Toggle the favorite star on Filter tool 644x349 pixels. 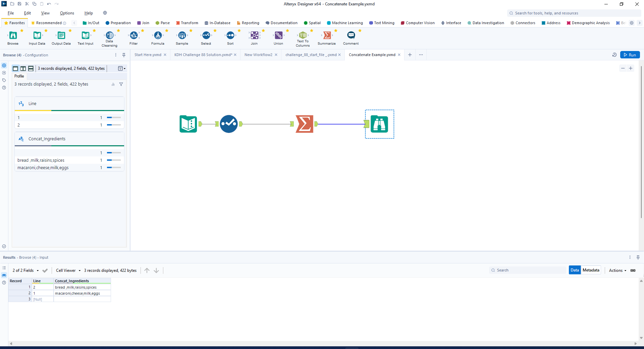point(143,31)
